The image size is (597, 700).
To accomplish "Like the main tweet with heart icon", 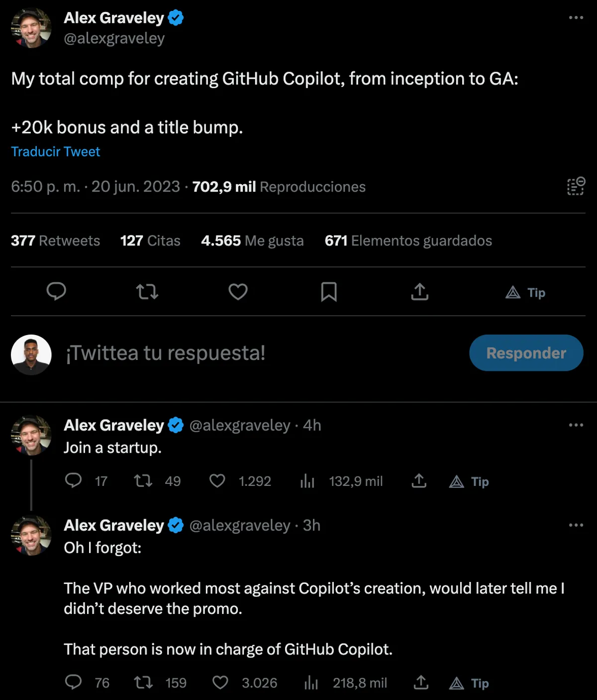I will [x=238, y=291].
